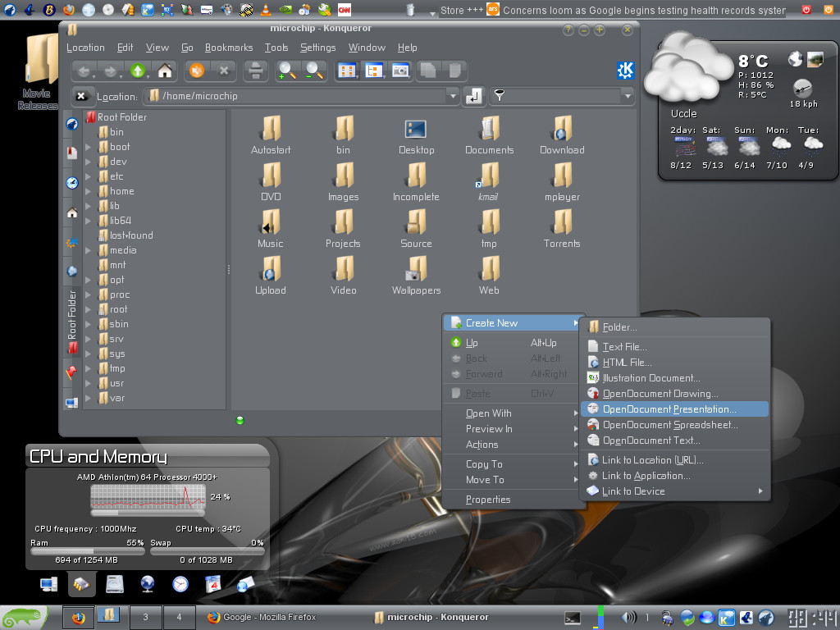The height and width of the screenshot is (630, 840).
Task: Click the Zoom In magnifier icon
Action: pos(288,71)
